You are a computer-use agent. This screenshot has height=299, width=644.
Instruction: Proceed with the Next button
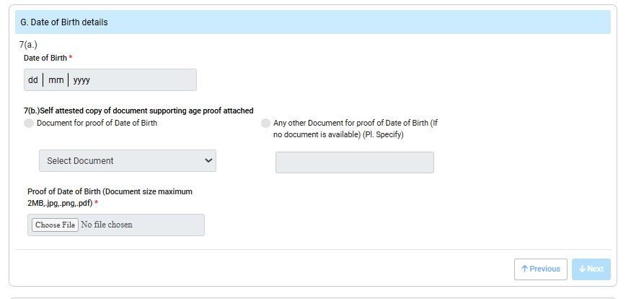point(591,269)
